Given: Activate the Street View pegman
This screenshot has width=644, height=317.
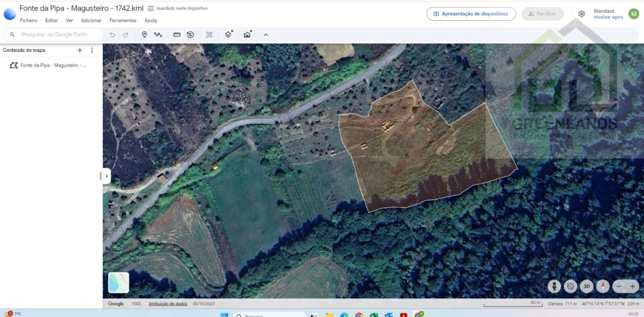Looking at the screenshot, I should coord(554,286).
